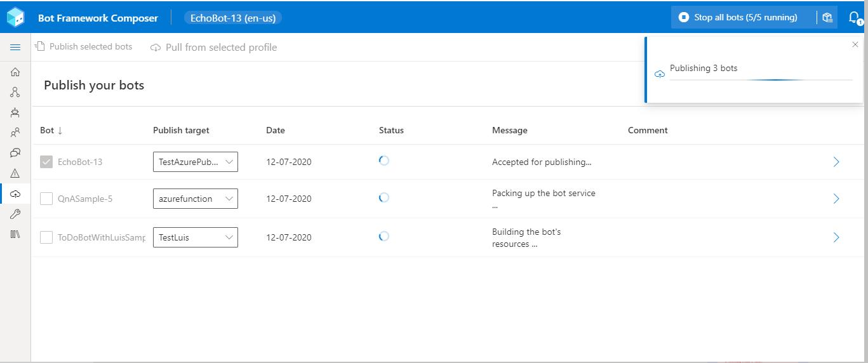Click the Bot column sort arrow

pyautogui.click(x=60, y=130)
